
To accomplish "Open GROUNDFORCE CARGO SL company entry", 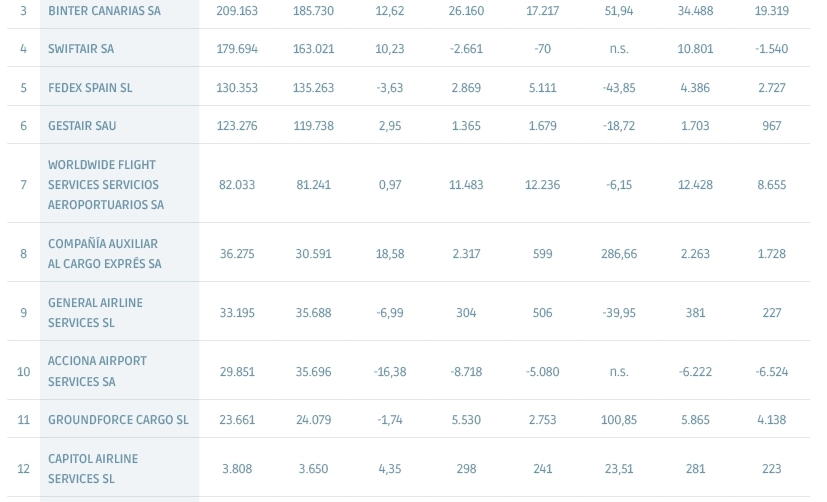I will coord(118,420).
